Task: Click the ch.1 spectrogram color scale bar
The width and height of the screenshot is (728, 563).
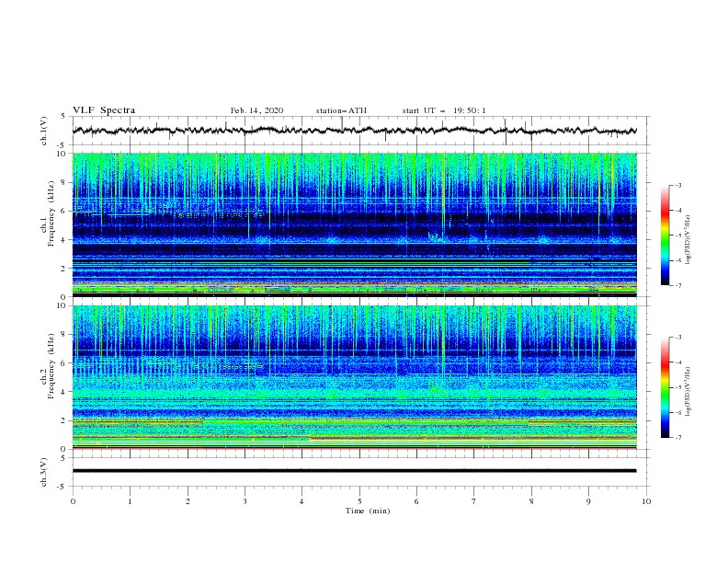Action: point(665,236)
